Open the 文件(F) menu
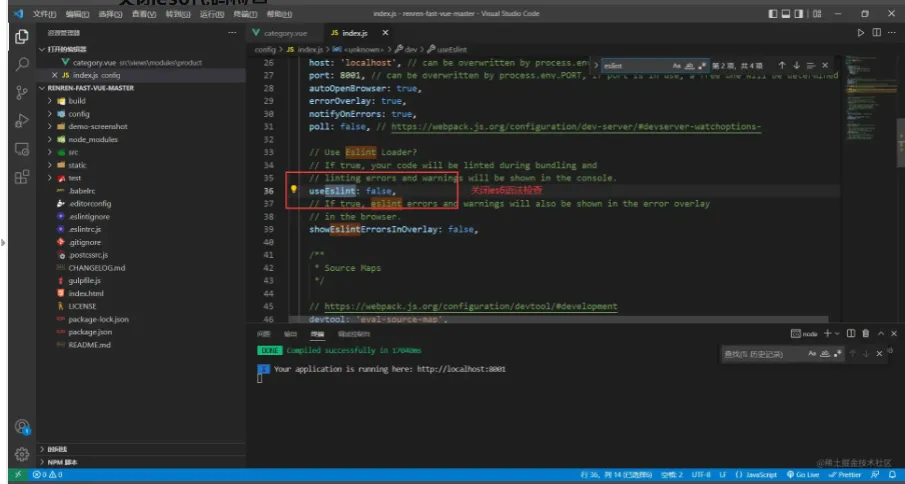Screen dimensions: 905x484 (44, 15)
